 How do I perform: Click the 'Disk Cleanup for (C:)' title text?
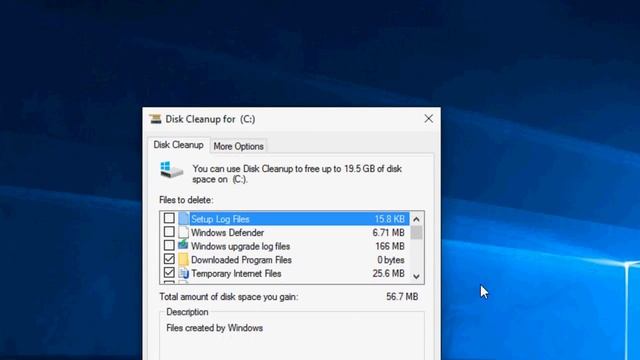coord(210,119)
